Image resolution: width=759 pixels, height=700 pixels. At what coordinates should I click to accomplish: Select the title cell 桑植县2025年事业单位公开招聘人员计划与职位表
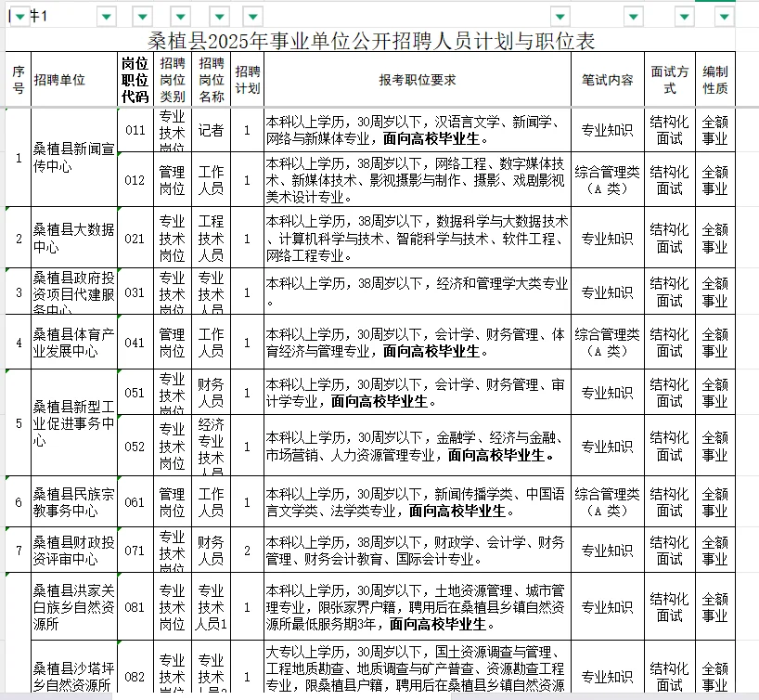[371, 41]
